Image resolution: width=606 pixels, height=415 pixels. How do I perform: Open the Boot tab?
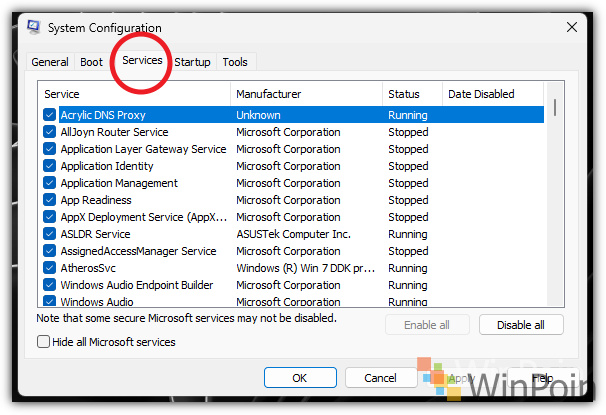pos(92,62)
